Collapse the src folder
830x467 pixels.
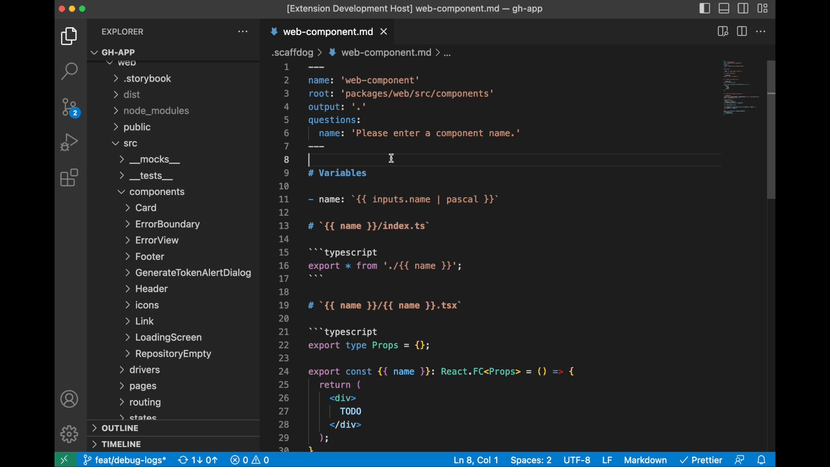click(x=174, y=143)
